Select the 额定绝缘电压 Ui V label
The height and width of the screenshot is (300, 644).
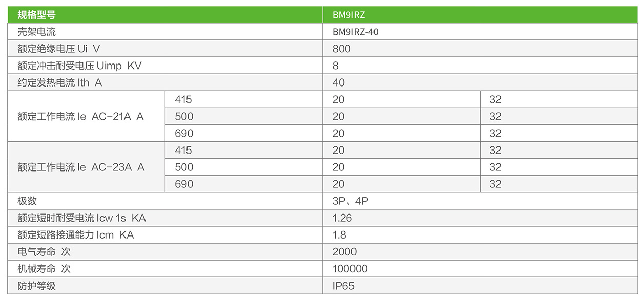coord(58,49)
